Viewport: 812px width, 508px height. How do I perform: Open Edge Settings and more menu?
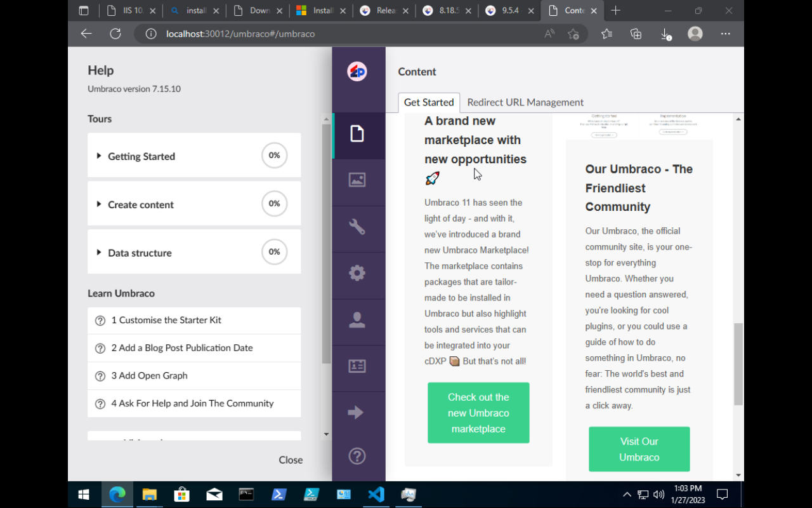coord(726,34)
